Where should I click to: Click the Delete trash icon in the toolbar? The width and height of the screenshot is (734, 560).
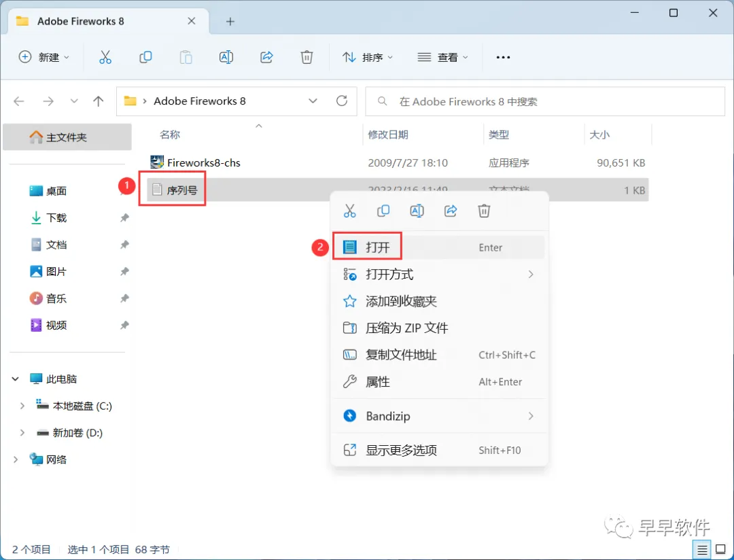pyautogui.click(x=307, y=57)
